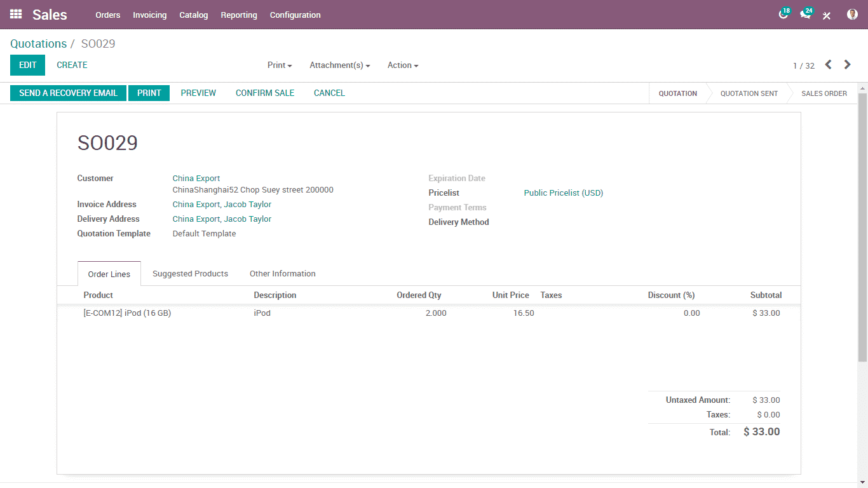Select the Quotation Sent status stage
Image resolution: width=868 pixels, height=488 pixels.
[749, 93]
